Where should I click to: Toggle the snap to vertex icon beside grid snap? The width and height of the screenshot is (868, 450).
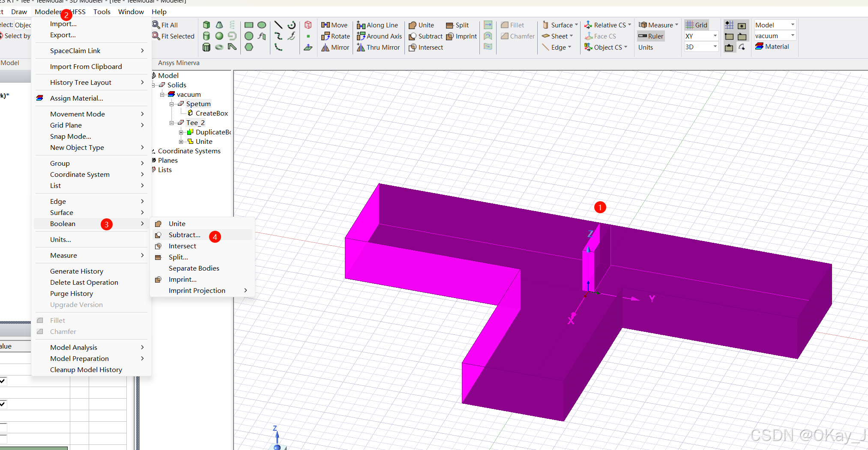click(x=742, y=26)
